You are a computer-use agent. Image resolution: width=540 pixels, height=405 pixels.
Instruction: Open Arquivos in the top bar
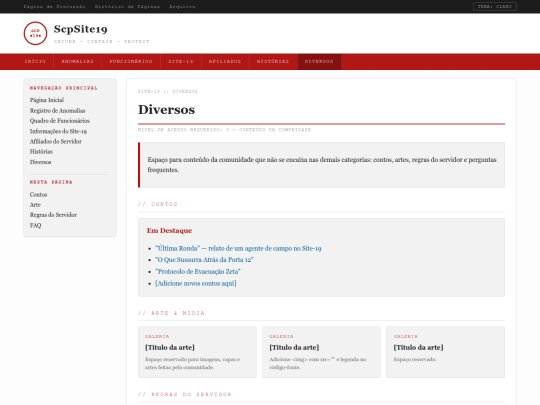click(x=182, y=7)
